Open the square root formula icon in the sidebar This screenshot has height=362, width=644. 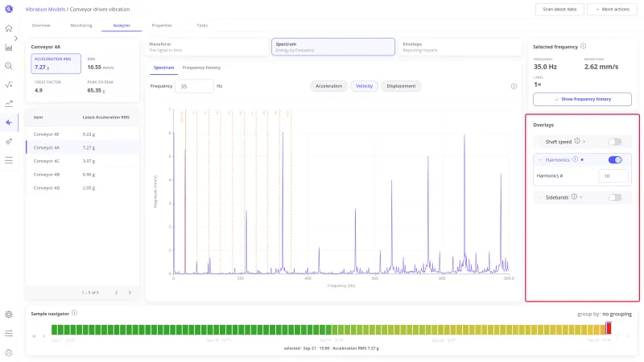[x=9, y=85]
